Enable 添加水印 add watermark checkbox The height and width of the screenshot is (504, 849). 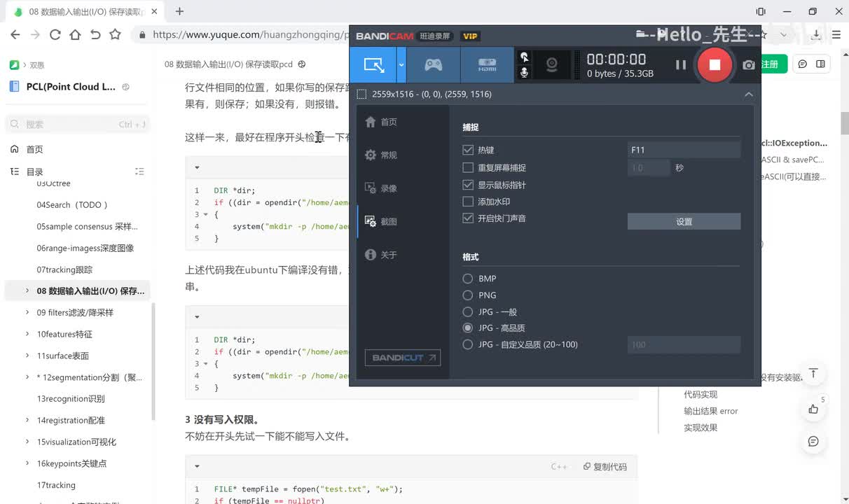[x=468, y=202]
